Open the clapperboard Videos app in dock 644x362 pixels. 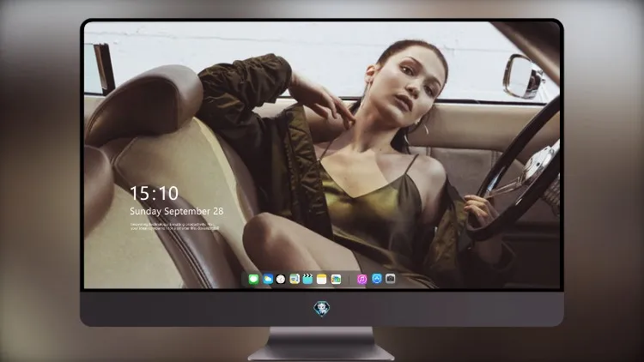click(x=307, y=280)
